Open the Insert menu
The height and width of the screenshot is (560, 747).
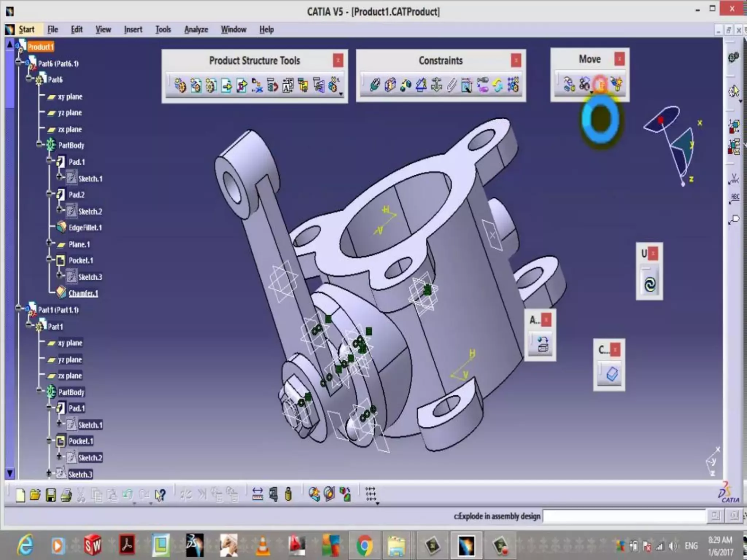[x=133, y=30]
